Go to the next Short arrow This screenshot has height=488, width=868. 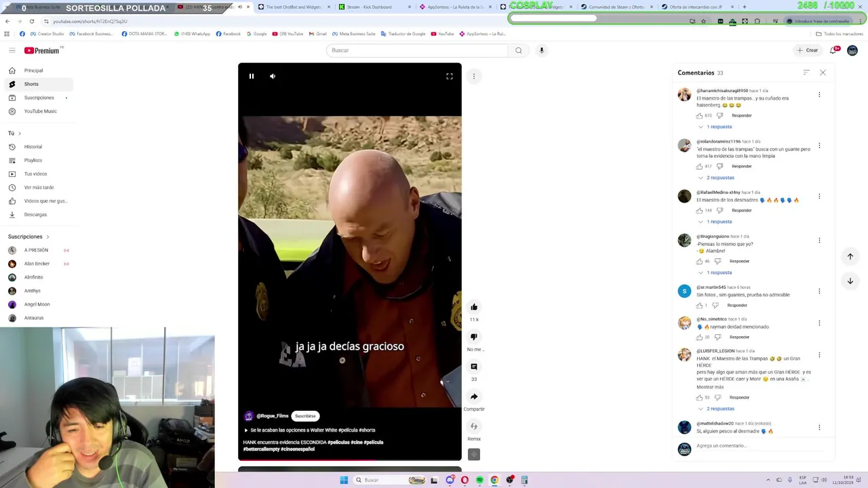click(850, 281)
